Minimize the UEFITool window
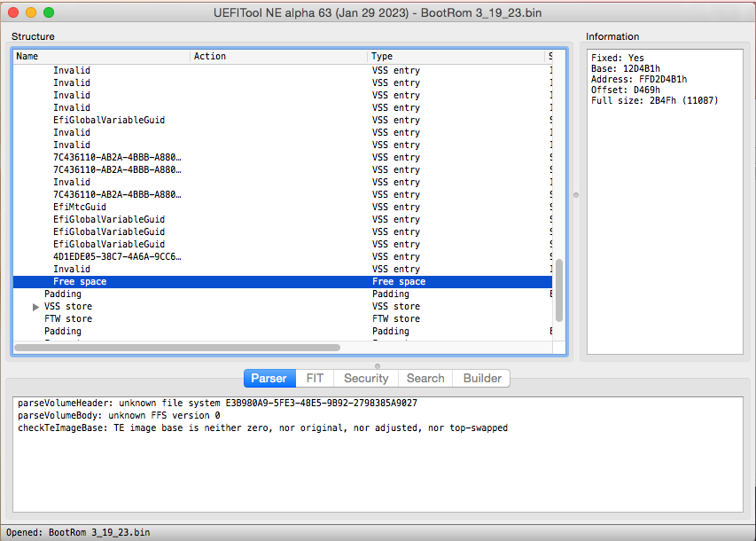This screenshot has height=541, width=756. [31, 12]
